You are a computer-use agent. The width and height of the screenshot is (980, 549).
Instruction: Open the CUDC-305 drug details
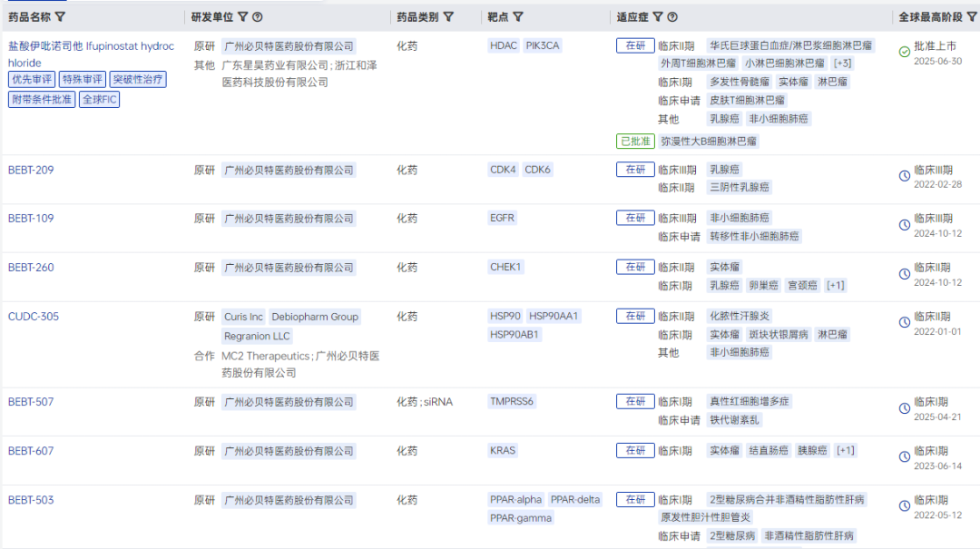click(x=34, y=317)
